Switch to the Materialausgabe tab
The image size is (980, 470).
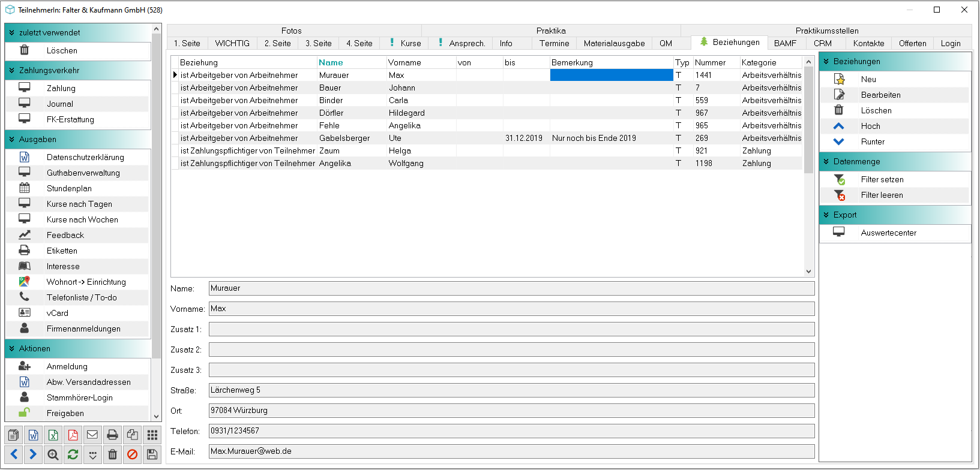point(614,43)
